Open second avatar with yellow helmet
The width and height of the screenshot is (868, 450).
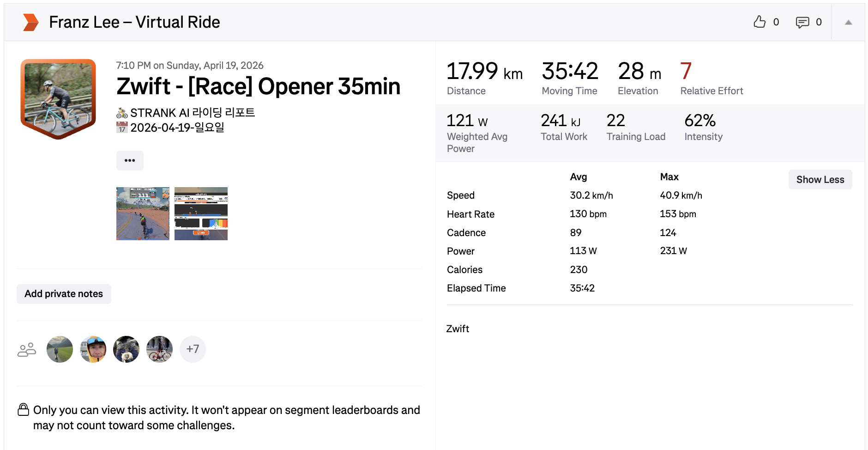[93, 349]
